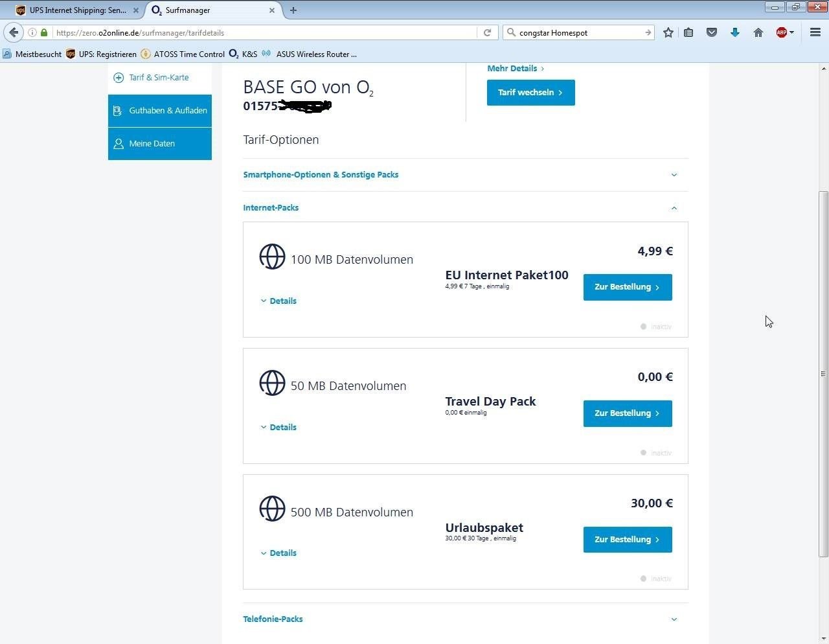Viewport: 829px width, 644px height.
Task: Click the Travel Day Pack heading
Action: point(490,402)
